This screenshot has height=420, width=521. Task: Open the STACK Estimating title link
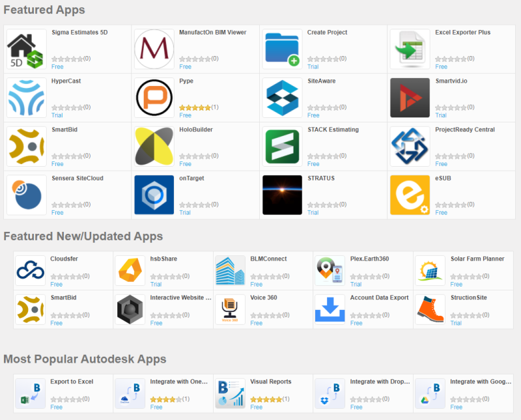coord(333,130)
